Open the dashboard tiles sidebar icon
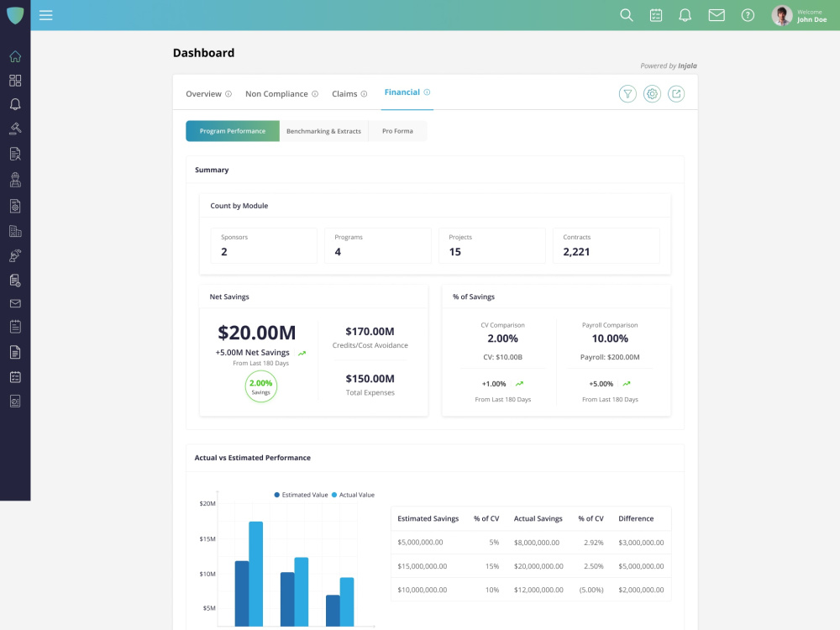840x630 pixels. [15, 81]
